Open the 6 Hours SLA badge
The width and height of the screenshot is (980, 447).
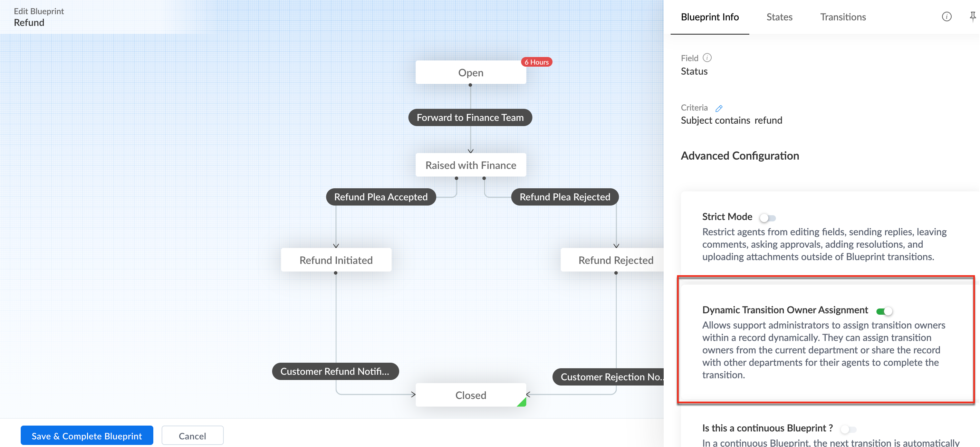coord(536,62)
